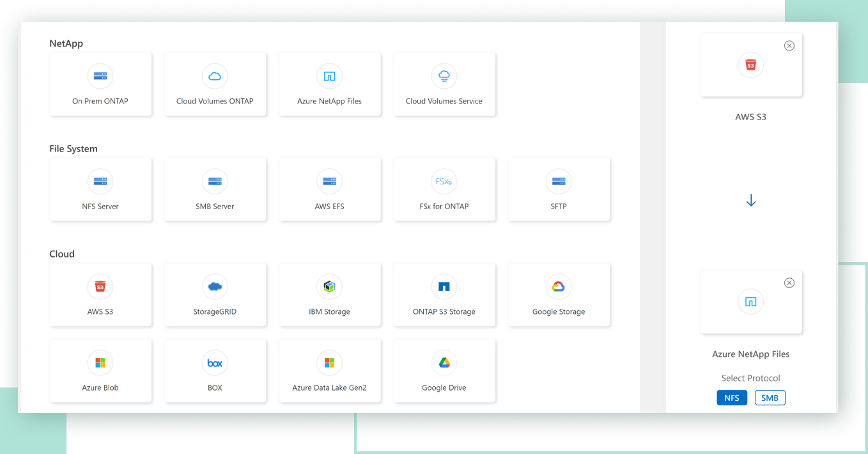Choose the Cloud Volumes ONTAP cloud icon
Image resolution: width=868 pixels, height=454 pixels.
[215, 77]
